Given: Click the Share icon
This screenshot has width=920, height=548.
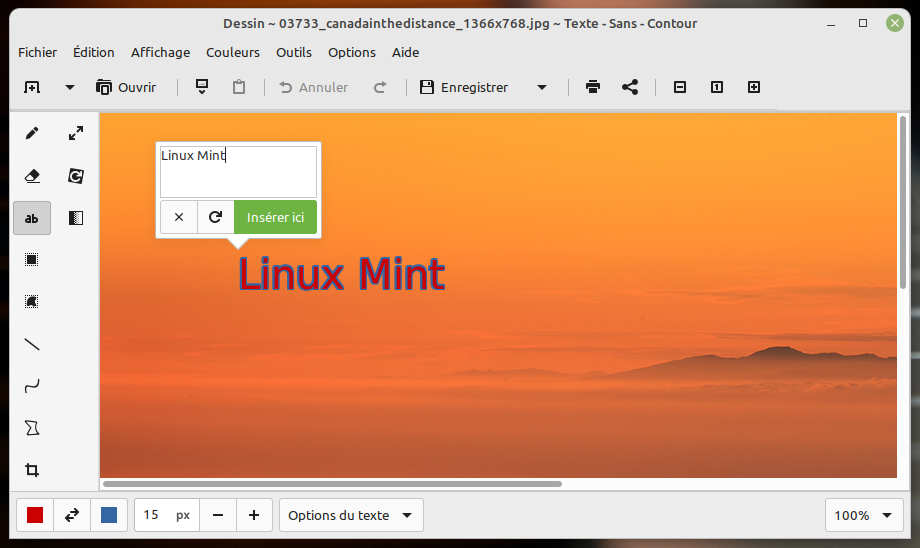Looking at the screenshot, I should pyautogui.click(x=630, y=87).
